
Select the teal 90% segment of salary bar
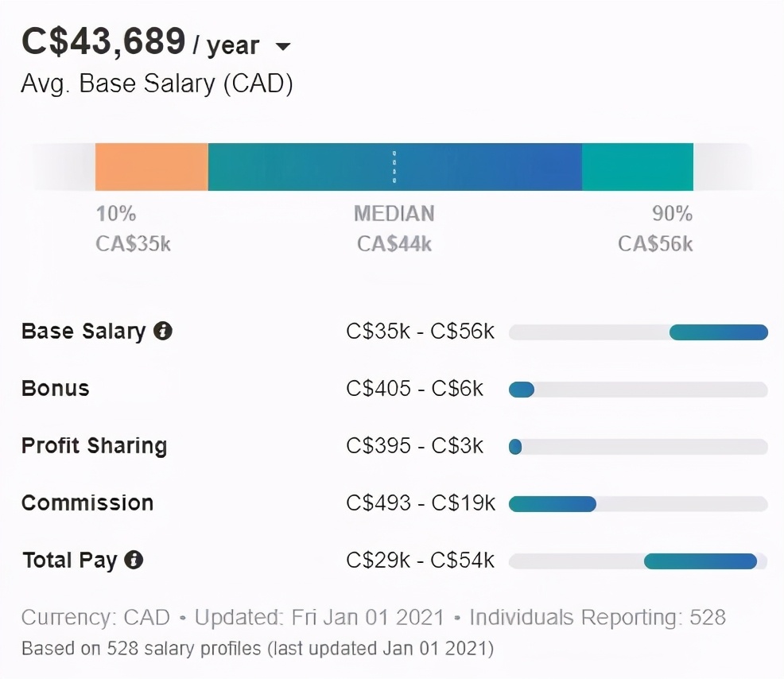click(x=638, y=167)
